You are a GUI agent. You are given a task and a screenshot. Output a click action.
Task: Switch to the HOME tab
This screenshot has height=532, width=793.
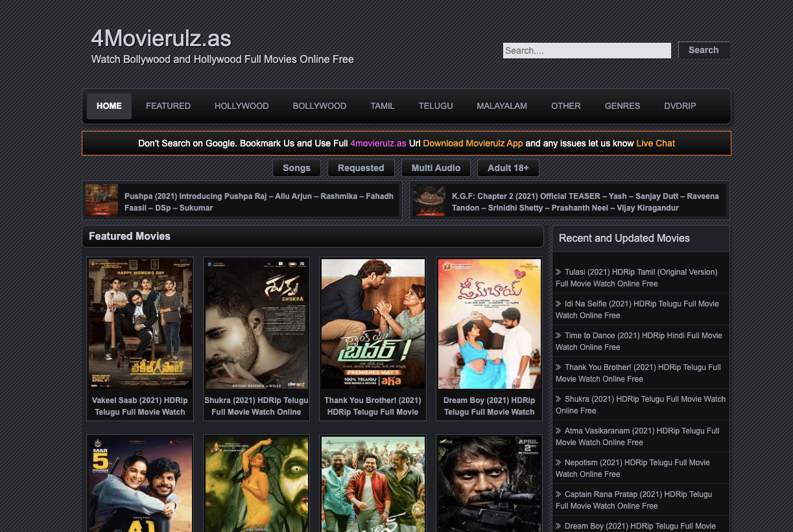point(109,106)
